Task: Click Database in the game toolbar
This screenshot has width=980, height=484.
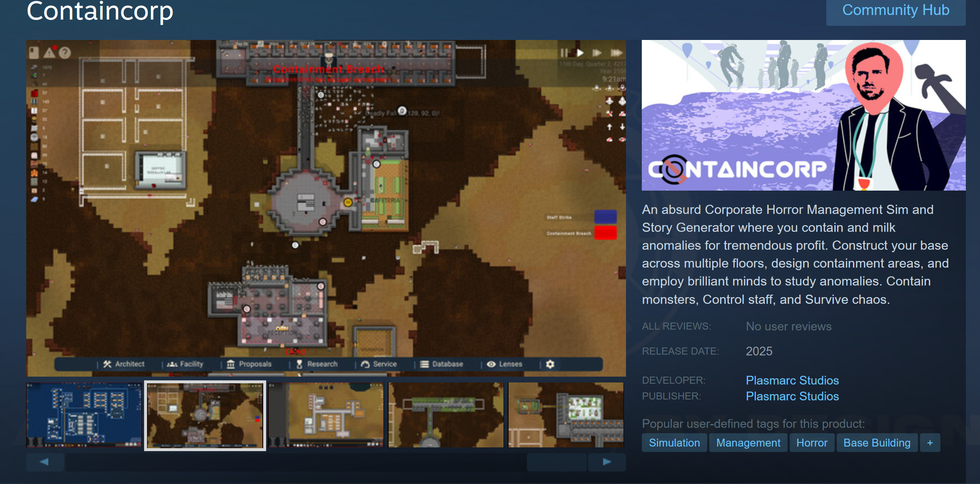Action: [441, 364]
